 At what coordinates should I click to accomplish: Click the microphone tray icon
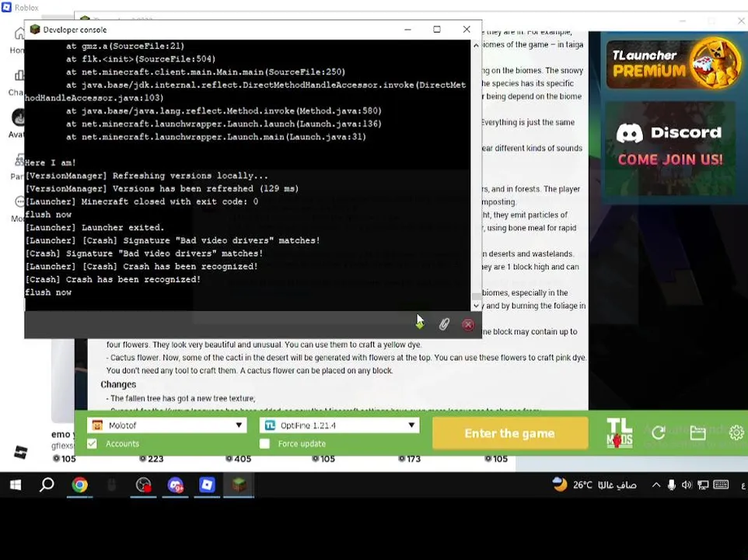671,485
